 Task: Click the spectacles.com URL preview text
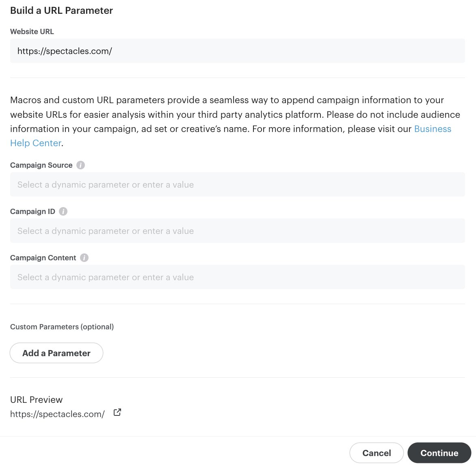tap(57, 414)
